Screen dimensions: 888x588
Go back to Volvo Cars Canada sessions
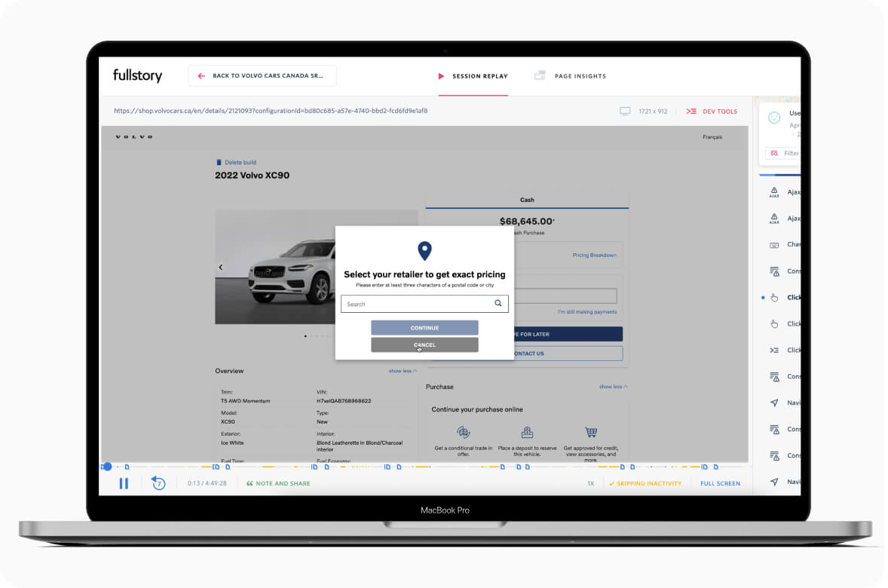[262, 76]
